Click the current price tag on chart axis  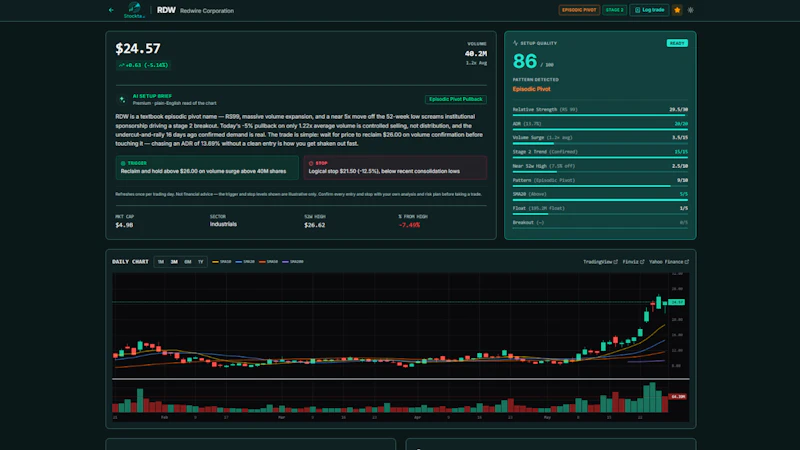(677, 302)
